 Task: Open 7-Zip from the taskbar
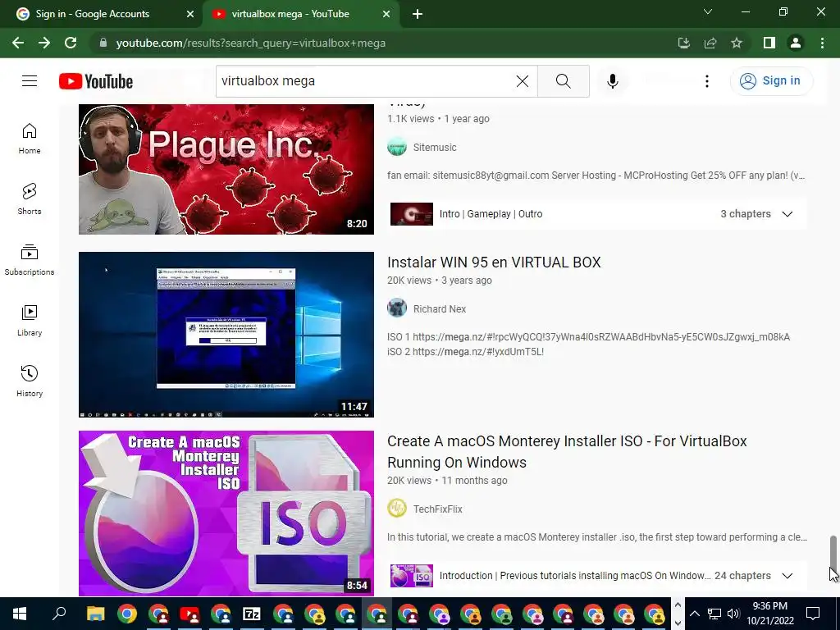tap(251, 614)
